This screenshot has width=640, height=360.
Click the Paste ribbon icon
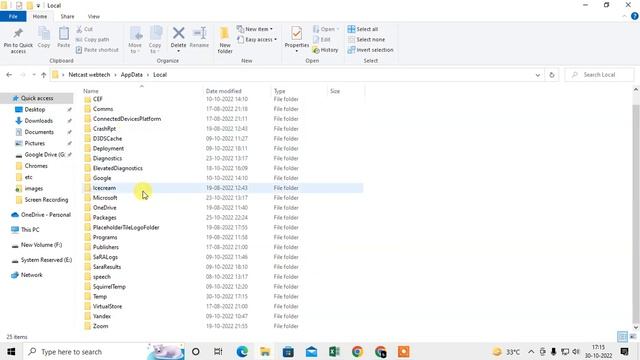pos(64,37)
